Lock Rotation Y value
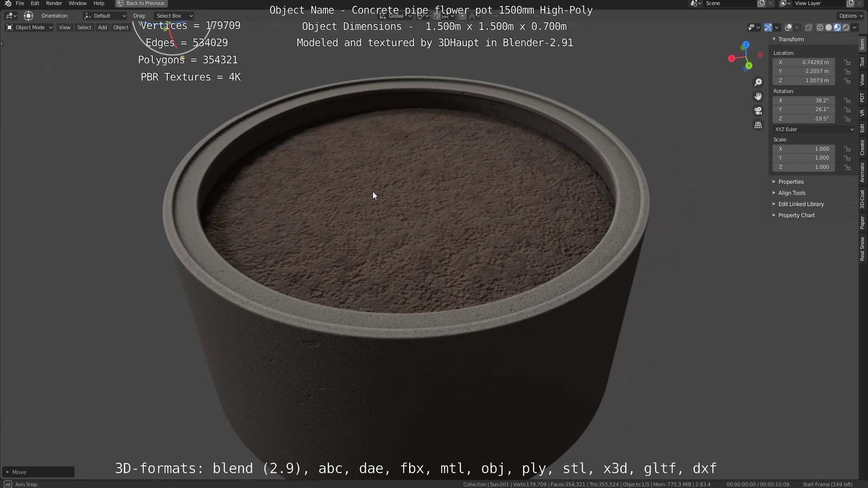 pos(848,109)
